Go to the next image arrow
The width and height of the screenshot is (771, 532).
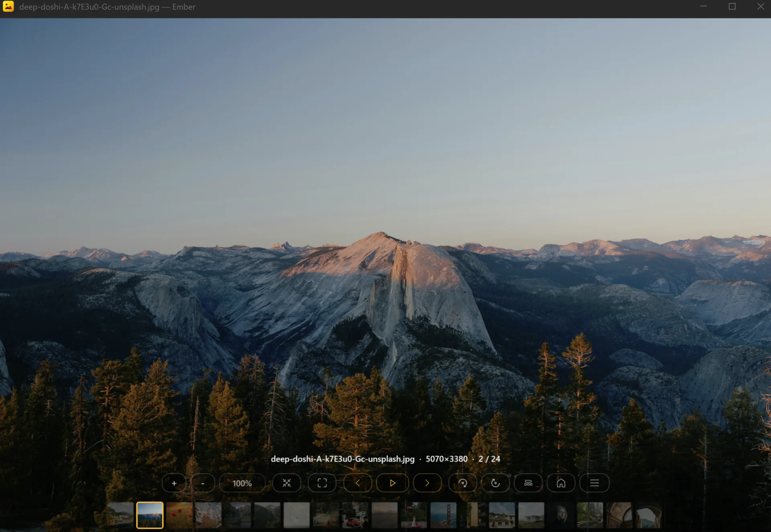click(x=427, y=483)
